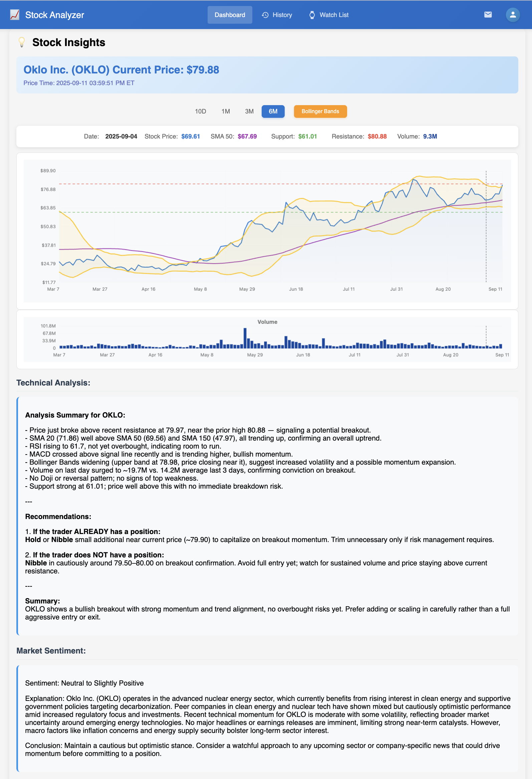Click the Stock Analyzer chart logo icon
The height and width of the screenshot is (779, 532).
15,15
